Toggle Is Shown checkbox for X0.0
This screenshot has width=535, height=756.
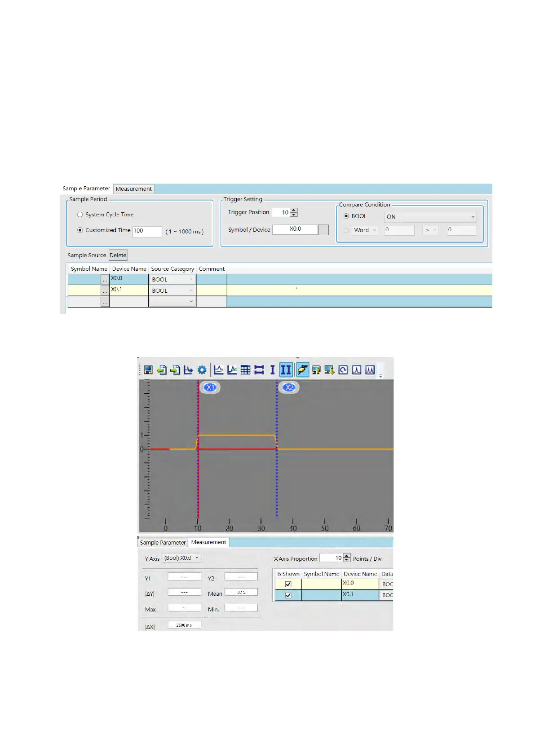pos(288,584)
